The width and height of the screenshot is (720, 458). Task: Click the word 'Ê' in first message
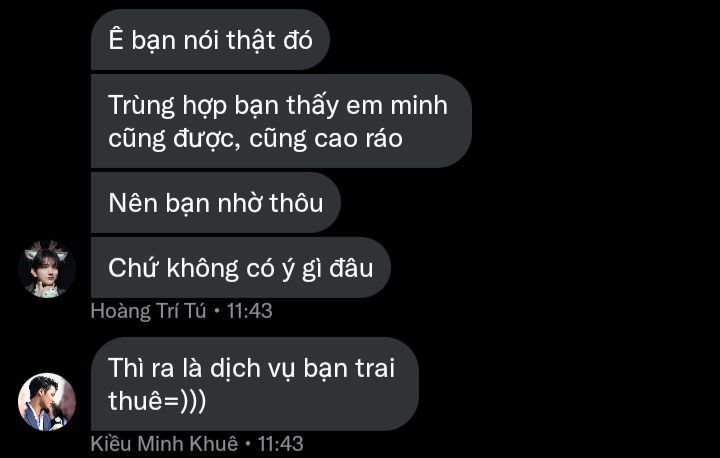[x=116, y=40]
